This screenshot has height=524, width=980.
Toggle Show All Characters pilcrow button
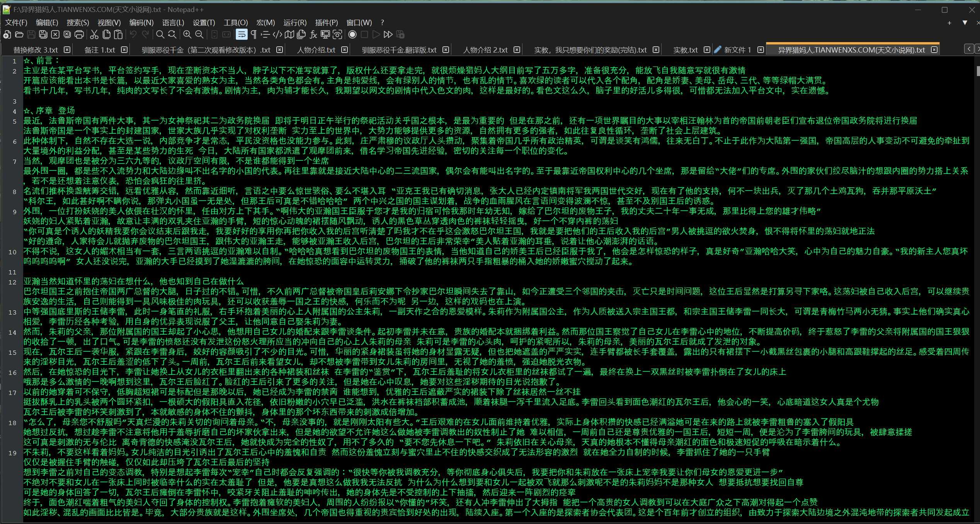254,35
